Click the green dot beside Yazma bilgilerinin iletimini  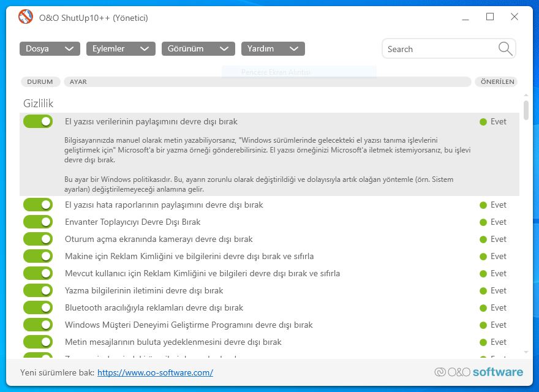(483, 291)
